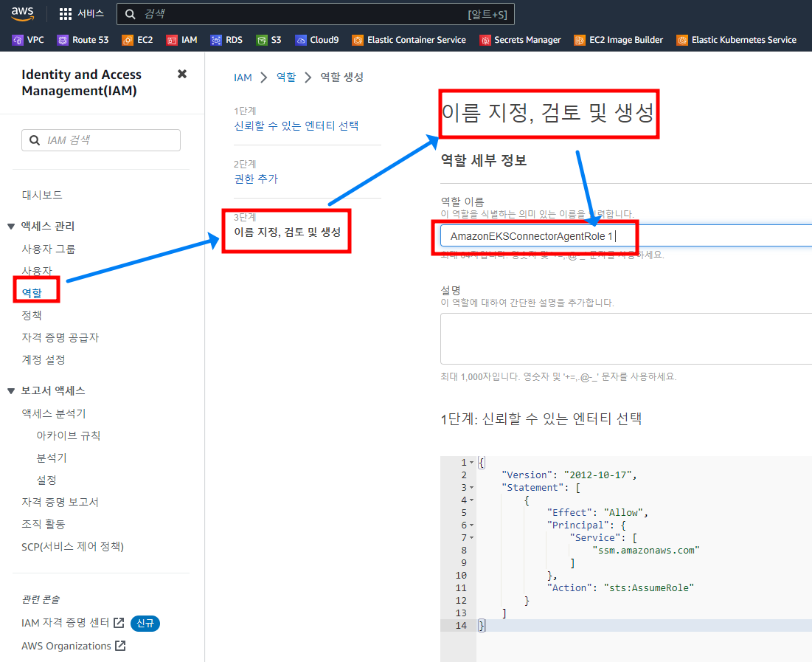Click the Secrets Manager icon
This screenshot has width=812, height=662.
click(485, 40)
